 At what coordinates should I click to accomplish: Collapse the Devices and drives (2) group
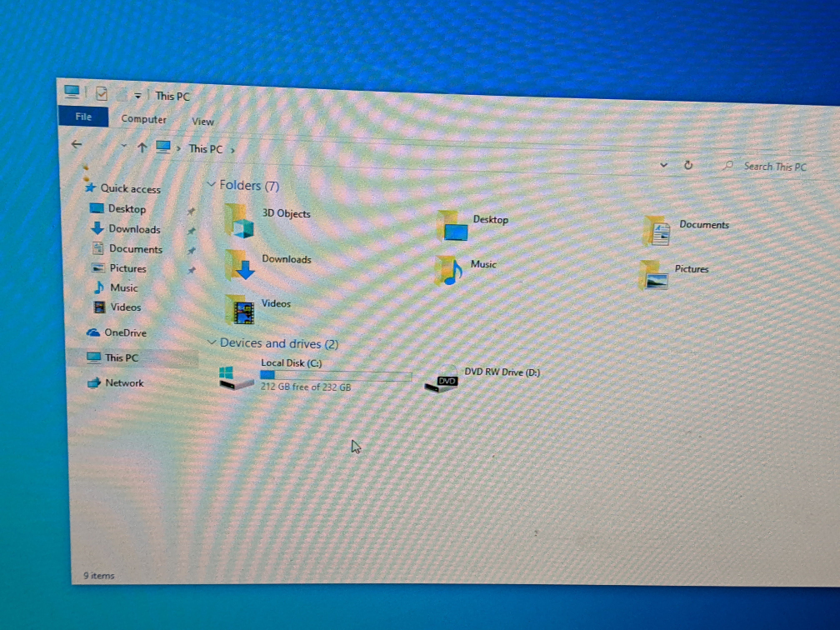[212, 342]
